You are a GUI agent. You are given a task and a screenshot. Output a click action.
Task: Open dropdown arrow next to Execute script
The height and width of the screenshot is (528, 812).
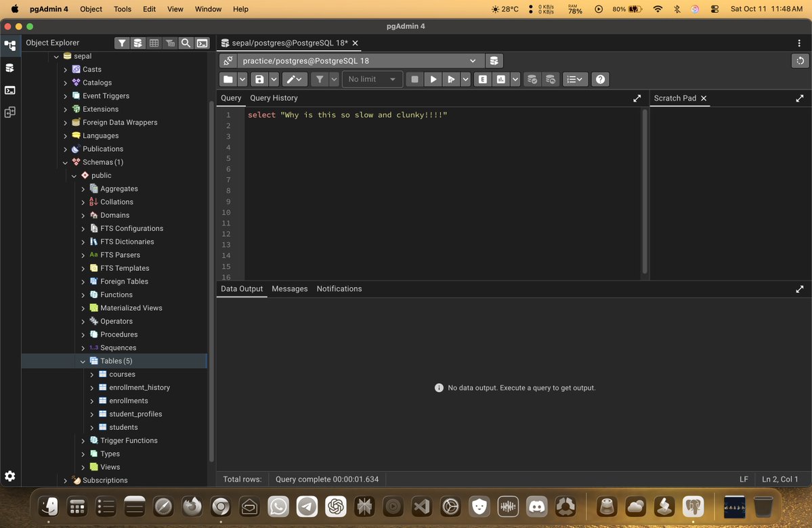click(465, 79)
